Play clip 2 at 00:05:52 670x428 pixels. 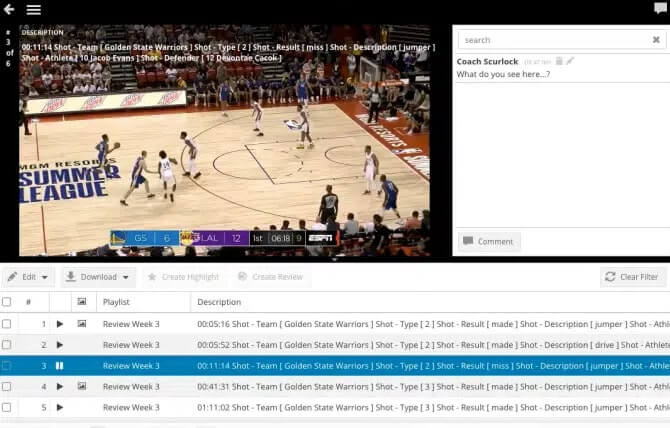[x=60, y=345]
